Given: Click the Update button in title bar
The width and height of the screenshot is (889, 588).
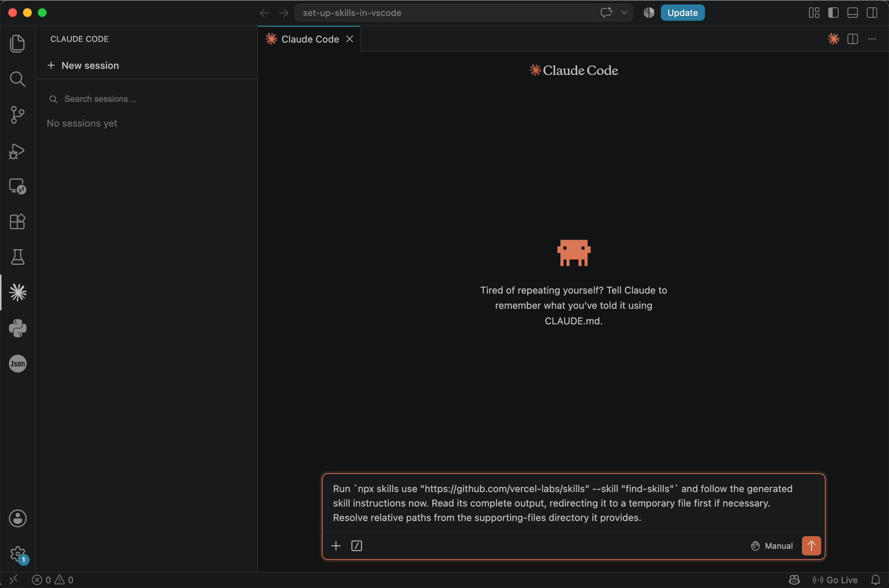Looking at the screenshot, I should (682, 13).
